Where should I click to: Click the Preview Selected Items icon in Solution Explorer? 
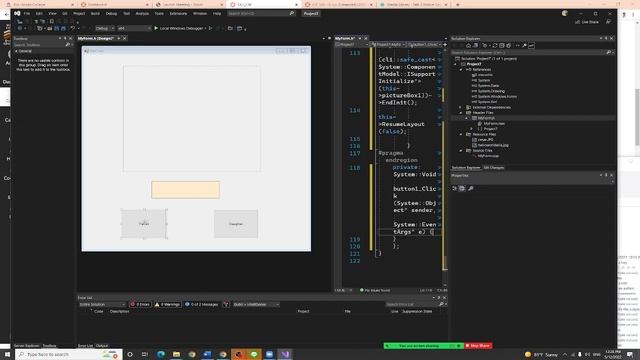coord(531,46)
